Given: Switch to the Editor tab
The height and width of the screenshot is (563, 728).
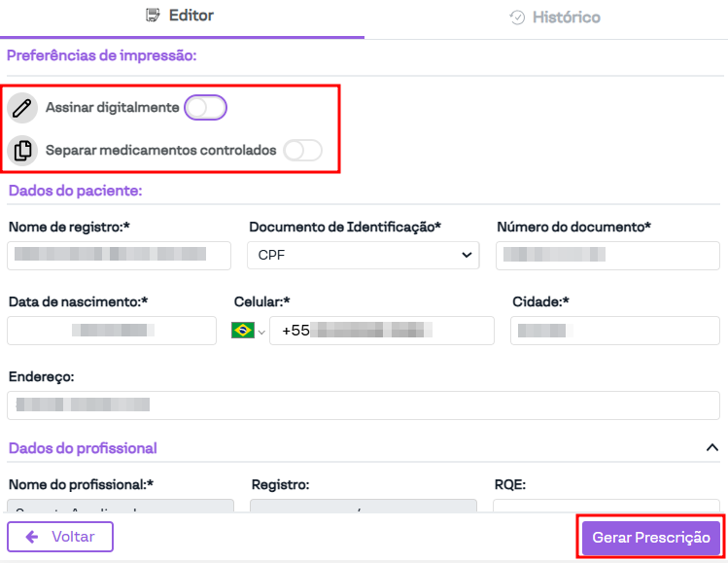Looking at the screenshot, I should 180,17.
